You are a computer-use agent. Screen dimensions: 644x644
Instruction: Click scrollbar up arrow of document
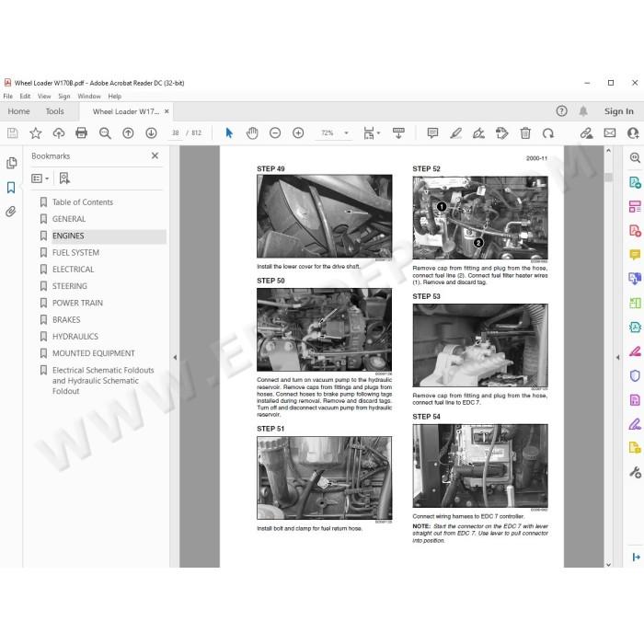(609, 151)
